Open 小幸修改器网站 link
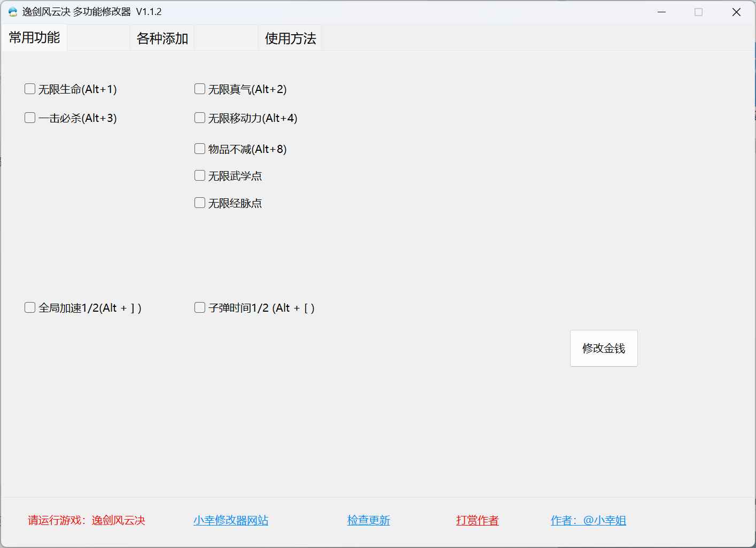 click(231, 520)
